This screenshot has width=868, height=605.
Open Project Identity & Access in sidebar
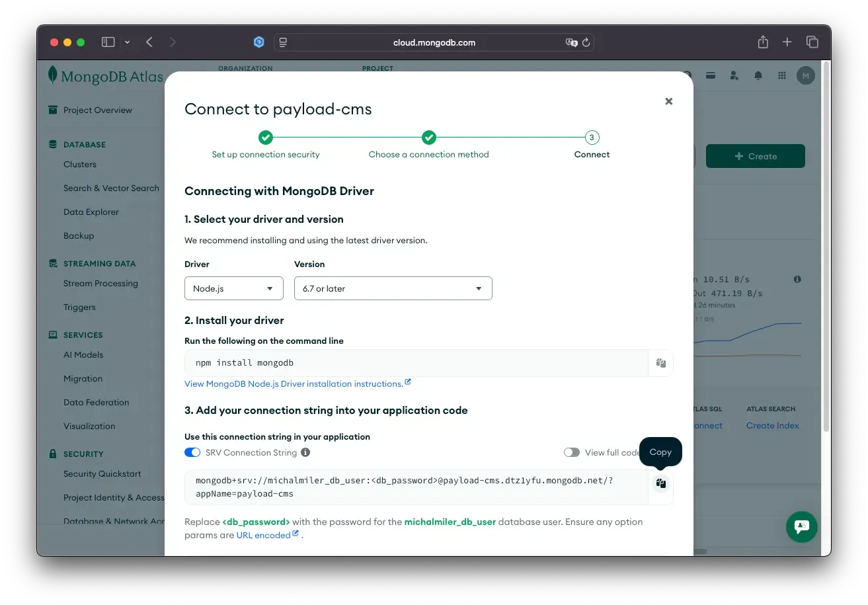click(x=114, y=497)
